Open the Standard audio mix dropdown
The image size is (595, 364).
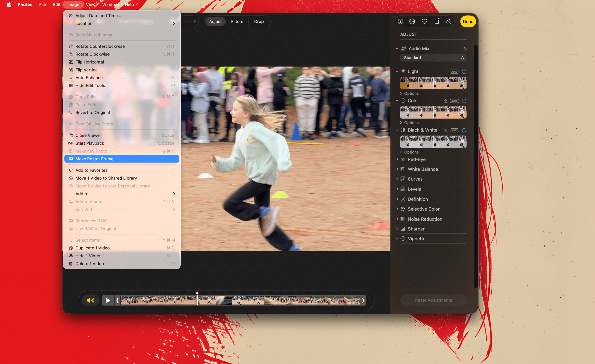pos(433,58)
